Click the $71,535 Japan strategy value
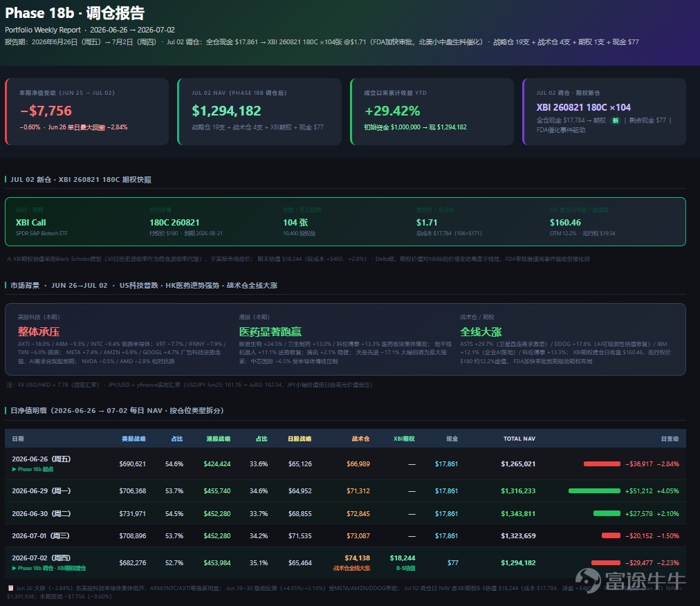This screenshot has height=606, width=700. (x=300, y=535)
